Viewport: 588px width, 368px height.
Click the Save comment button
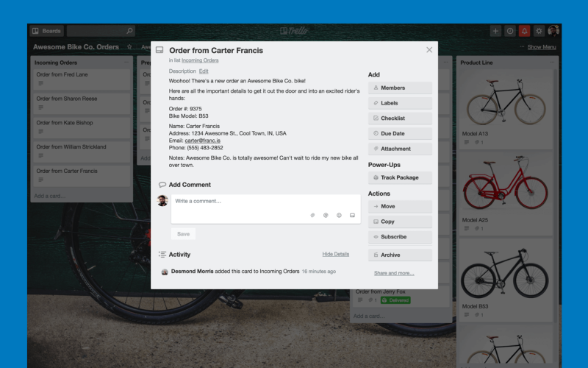pos(183,234)
